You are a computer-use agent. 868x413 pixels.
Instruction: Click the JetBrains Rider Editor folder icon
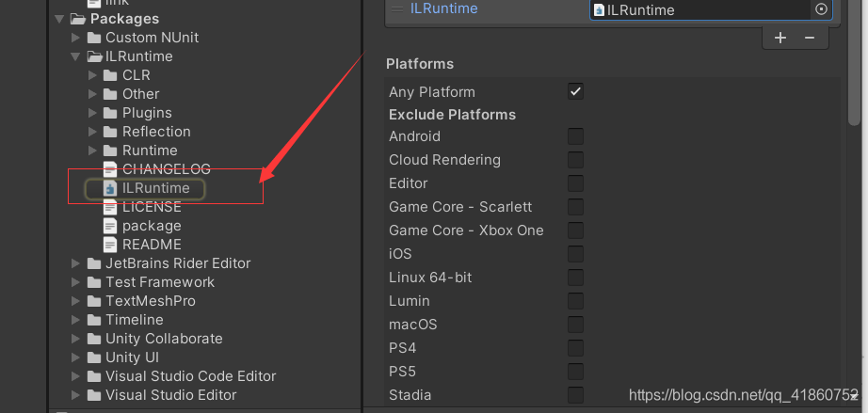click(x=94, y=263)
